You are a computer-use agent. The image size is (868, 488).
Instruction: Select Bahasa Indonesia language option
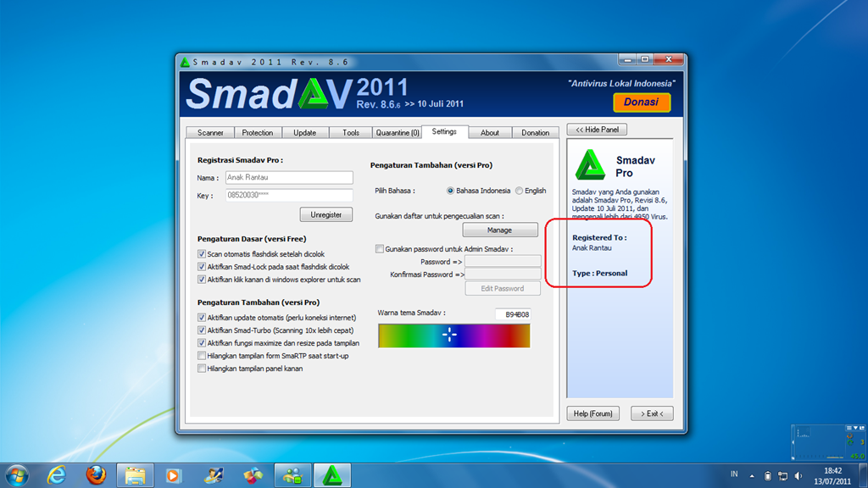(450, 191)
